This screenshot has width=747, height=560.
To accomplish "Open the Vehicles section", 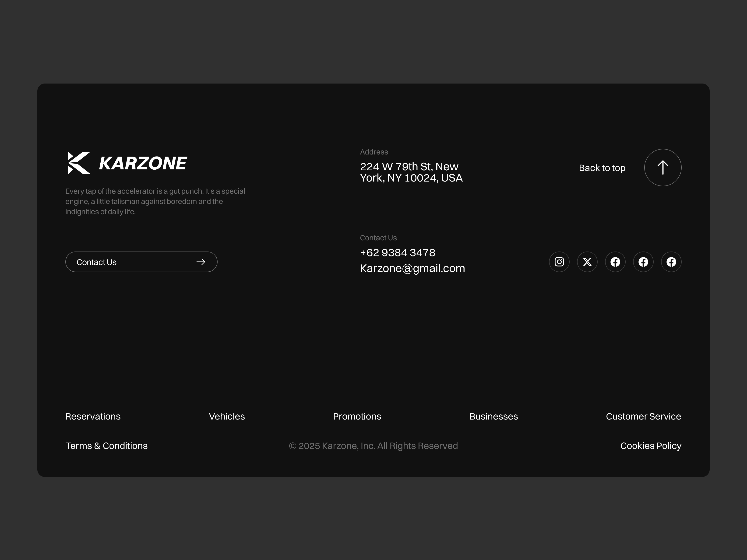I will tap(227, 416).
